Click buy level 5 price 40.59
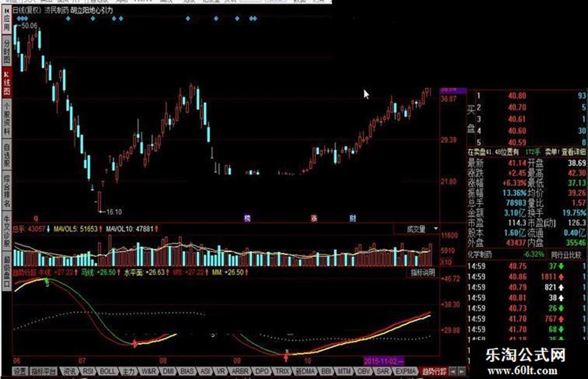 coord(516,143)
